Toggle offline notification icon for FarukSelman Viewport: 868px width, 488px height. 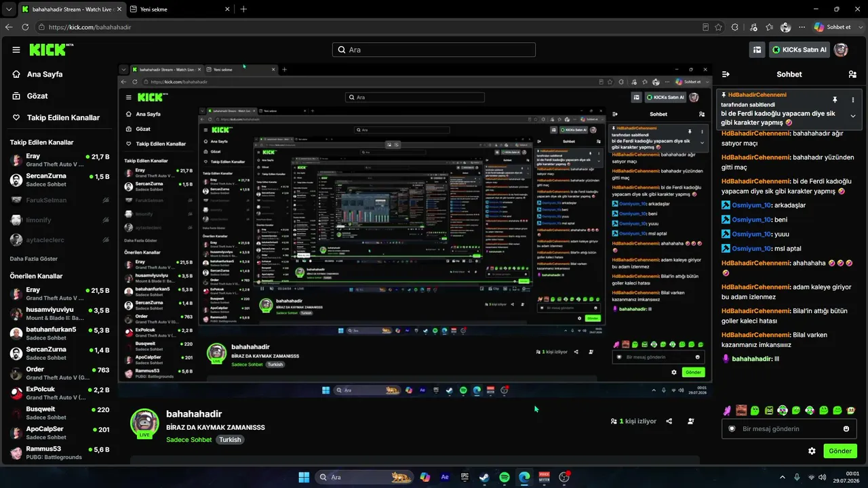coord(106,200)
